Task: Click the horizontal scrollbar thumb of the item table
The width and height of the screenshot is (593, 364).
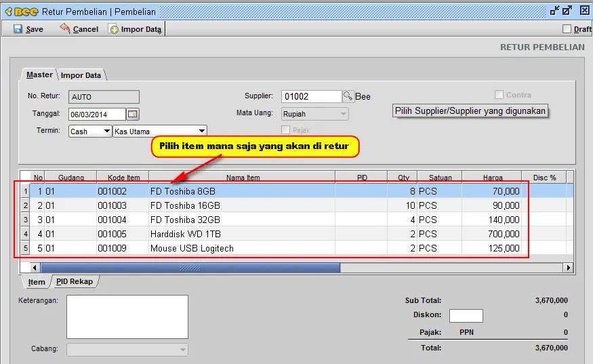Action: pos(190,268)
